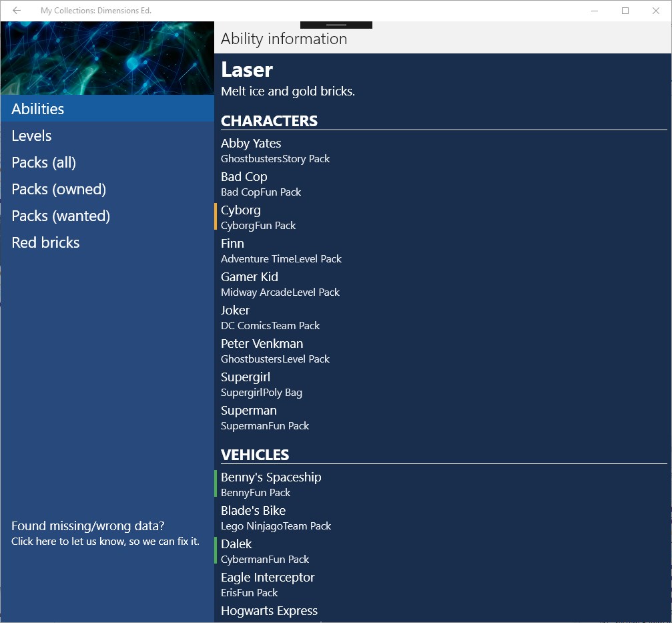
Task: Click the sidebar header network image
Action: [x=107, y=58]
